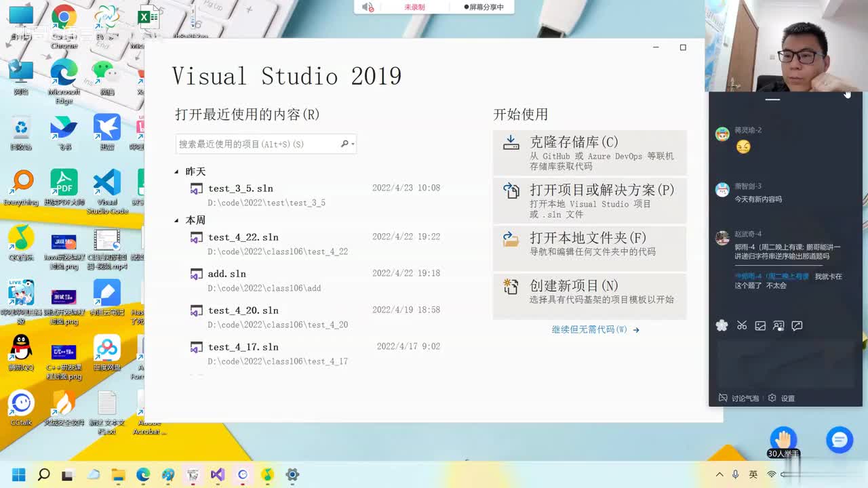The width and height of the screenshot is (868, 488).
Task: Click the muted speaker icon in meeting bar
Action: [x=368, y=7]
